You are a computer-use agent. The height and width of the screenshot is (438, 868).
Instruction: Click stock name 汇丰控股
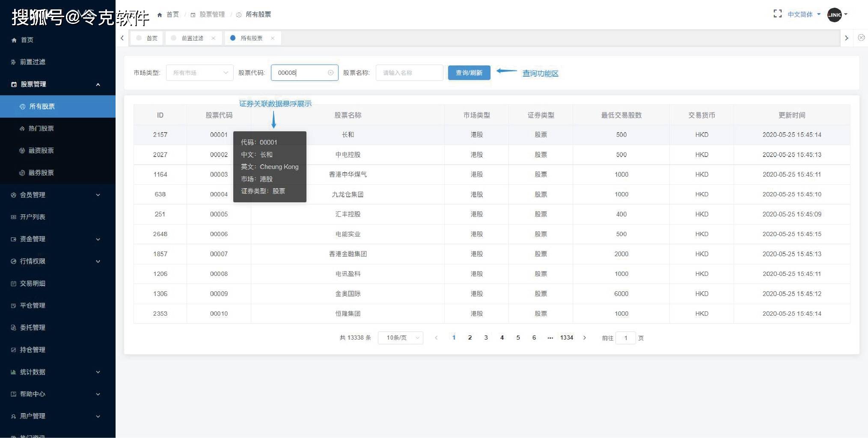348,214
